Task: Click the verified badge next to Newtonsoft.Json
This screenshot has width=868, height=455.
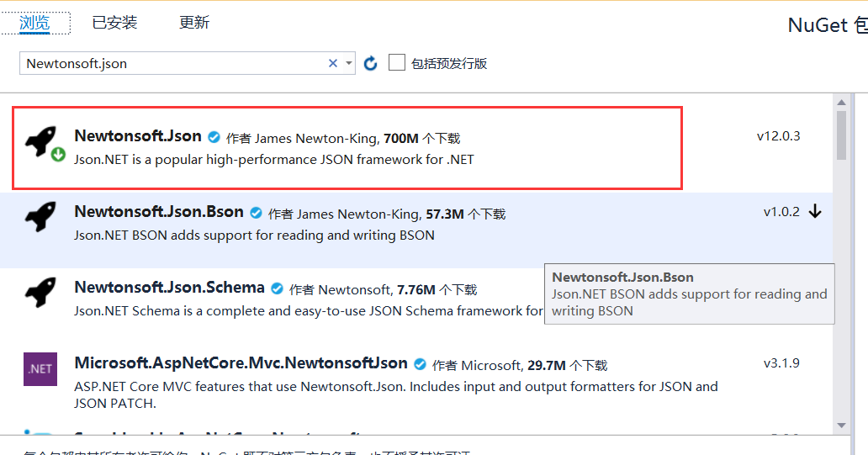Action: [214, 137]
